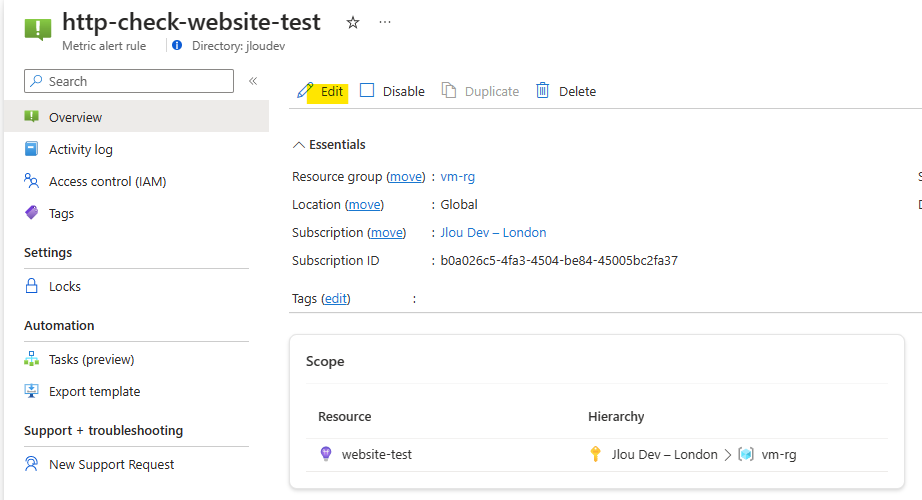This screenshot has width=922, height=500.
Task: Click the resource group cube icon
Action: [x=746, y=454]
